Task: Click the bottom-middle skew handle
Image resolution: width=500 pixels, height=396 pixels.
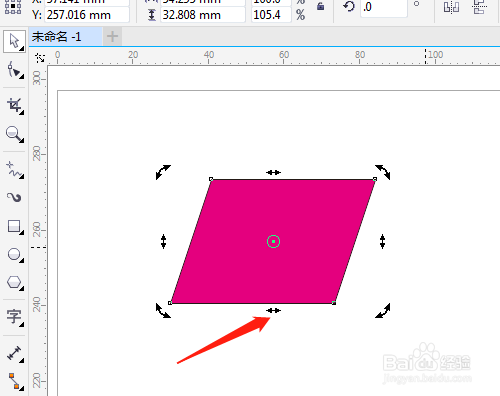Action: pyautogui.click(x=273, y=311)
